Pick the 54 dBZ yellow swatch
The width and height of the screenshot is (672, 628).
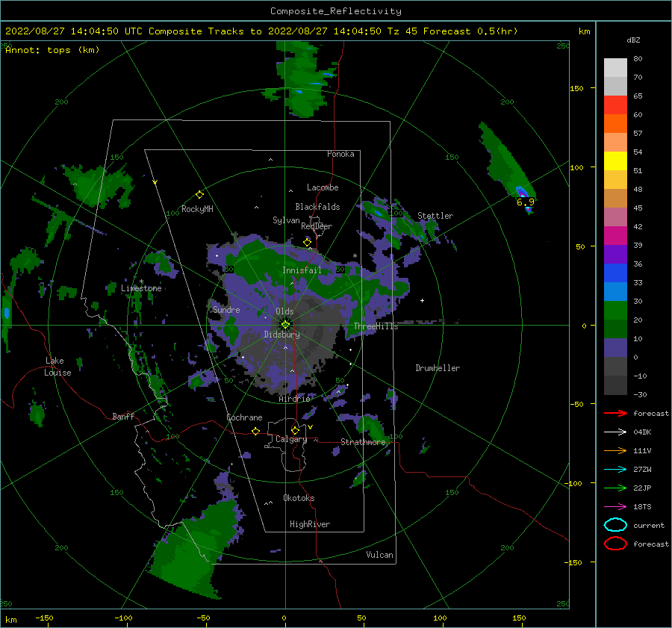pyautogui.click(x=615, y=161)
